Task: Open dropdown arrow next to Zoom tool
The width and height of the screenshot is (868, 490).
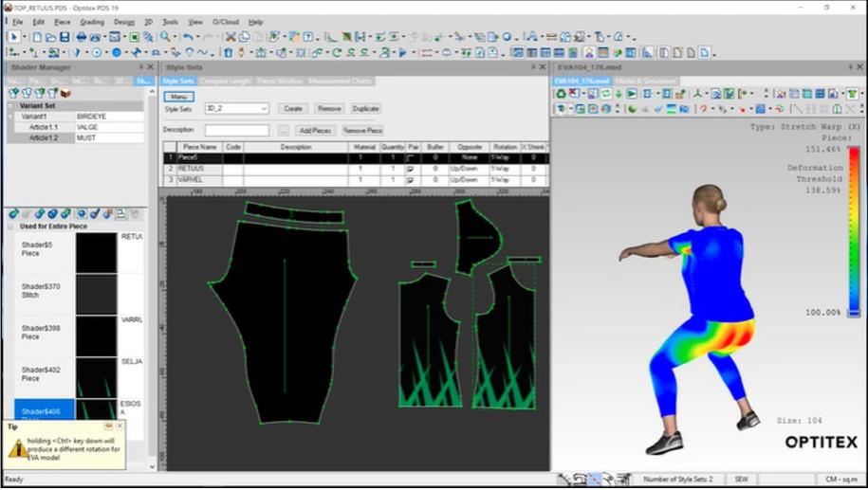Action: click(175, 37)
